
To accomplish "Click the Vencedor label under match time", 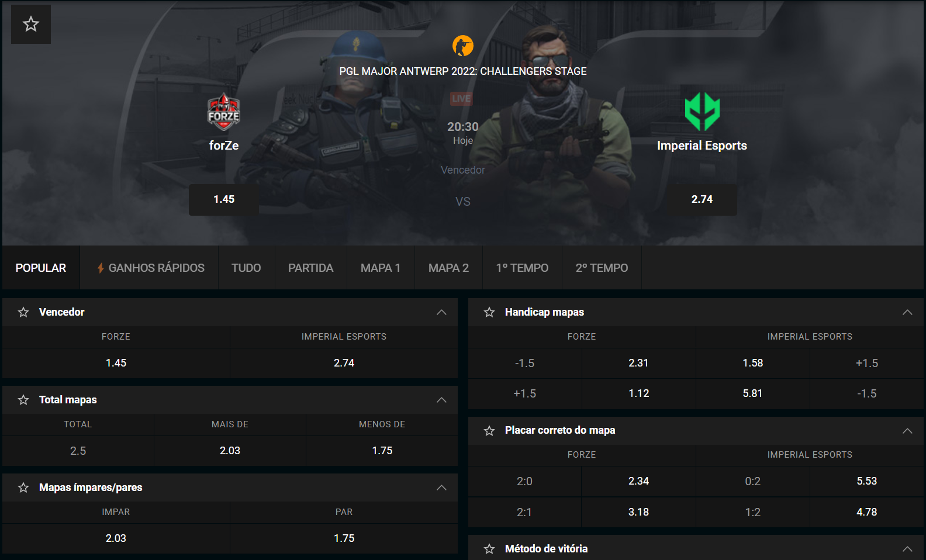I will click(463, 170).
